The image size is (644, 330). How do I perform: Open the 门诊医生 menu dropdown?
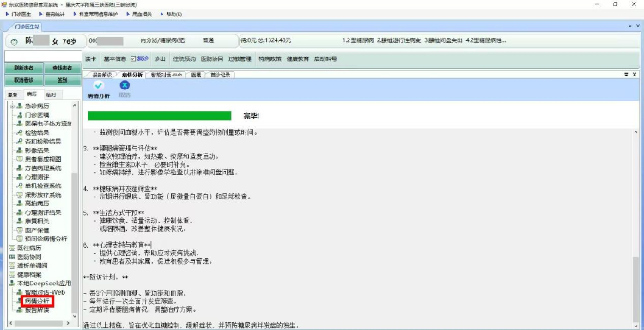pos(19,14)
